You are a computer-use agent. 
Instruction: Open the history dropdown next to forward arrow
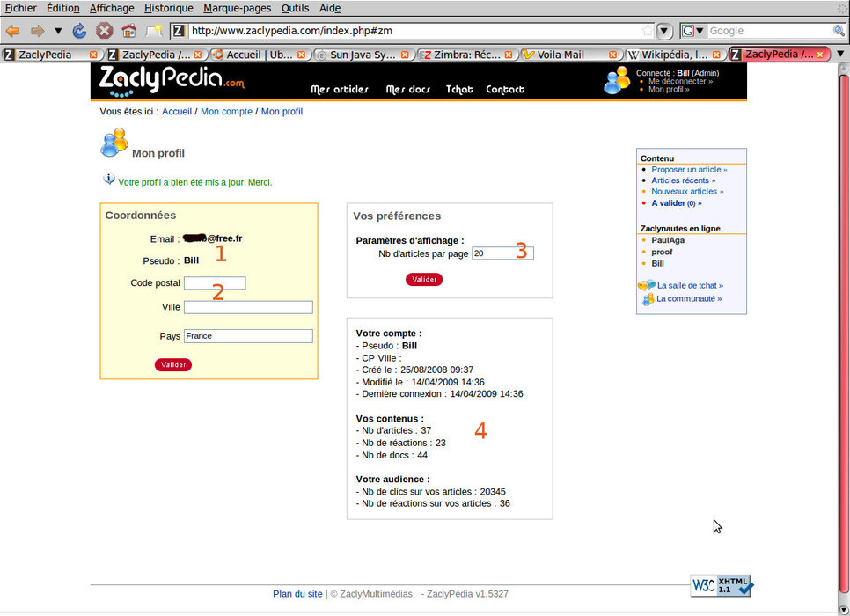(x=58, y=31)
